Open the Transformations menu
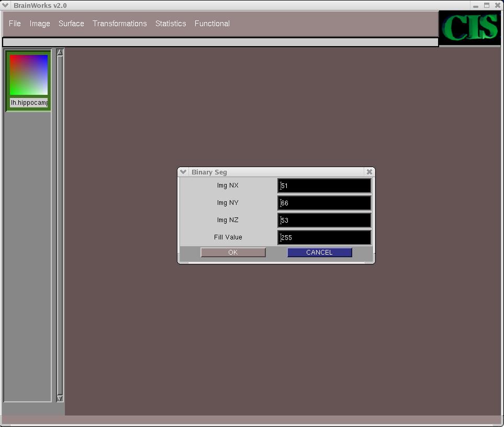Screen dimensions: 504x427 [119, 24]
